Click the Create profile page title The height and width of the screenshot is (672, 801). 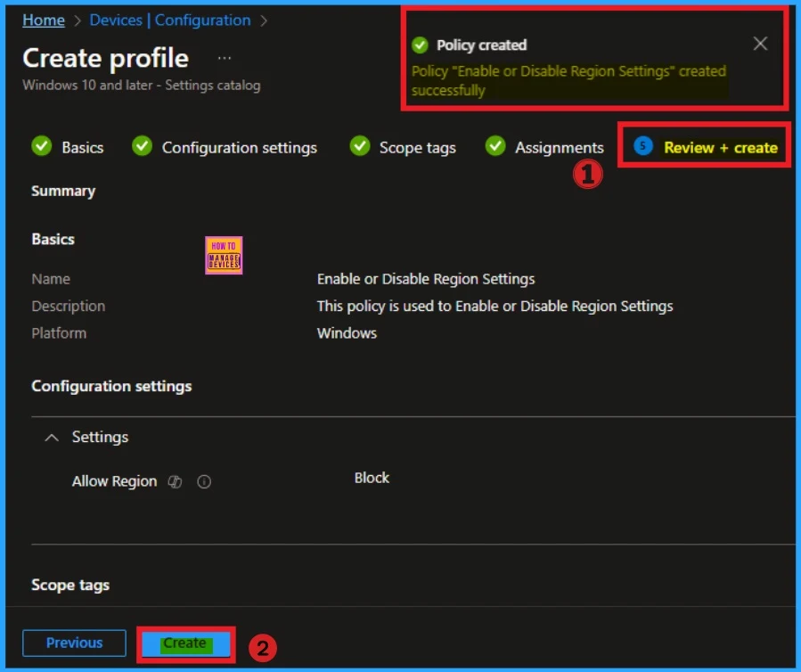click(x=106, y=58)
